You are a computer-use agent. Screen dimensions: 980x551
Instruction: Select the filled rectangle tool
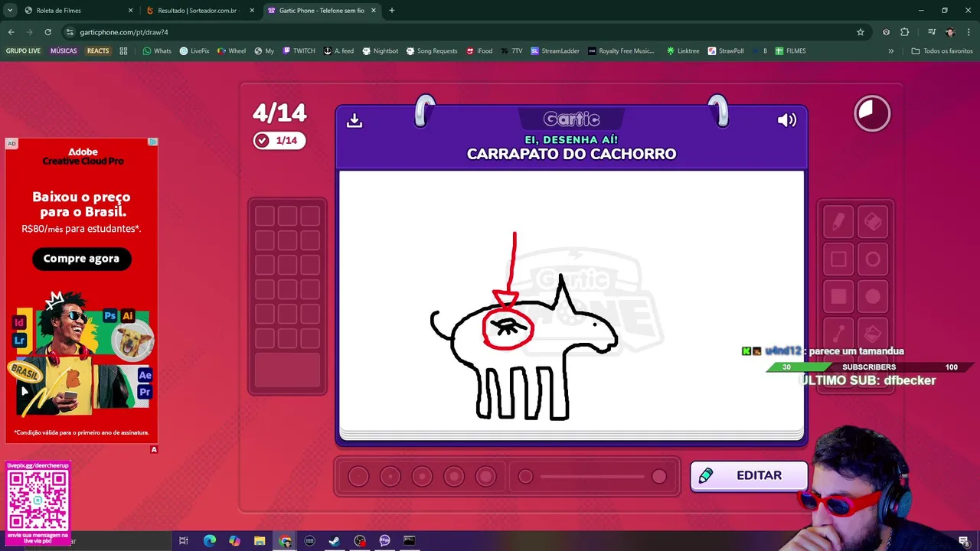coord(838,297)
